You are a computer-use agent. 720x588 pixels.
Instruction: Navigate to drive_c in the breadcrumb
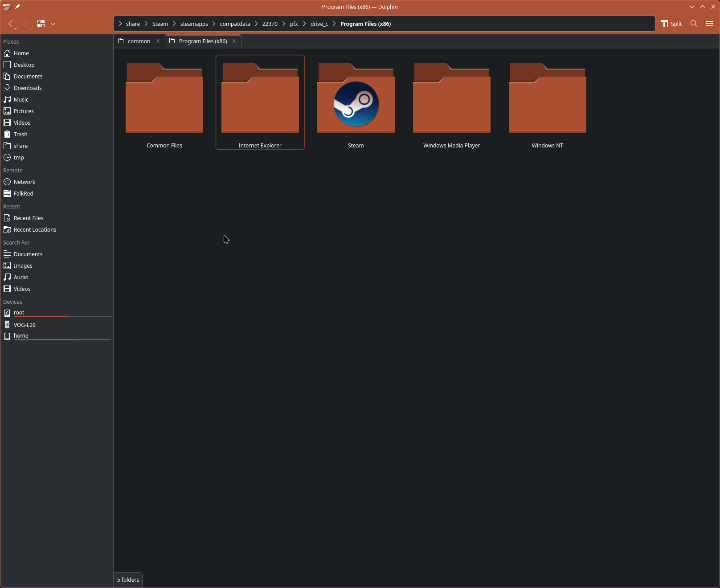click(x=319, y=24)
